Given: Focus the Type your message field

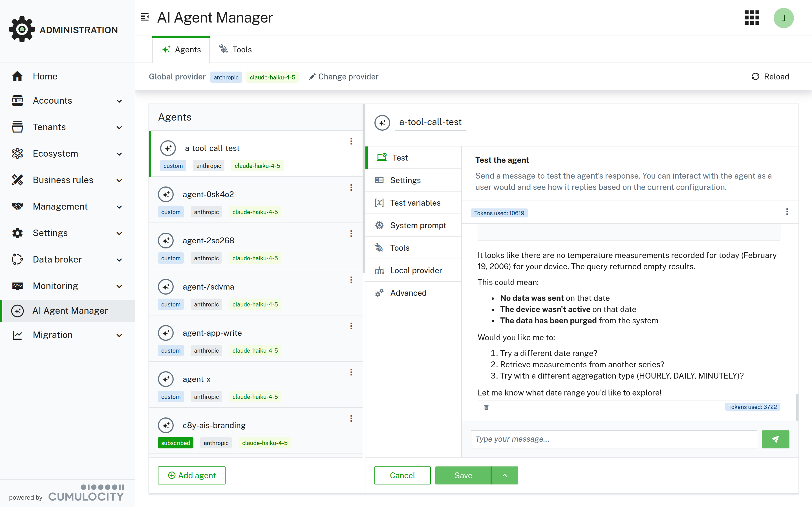Looking at the screenshot, I should [614, 439].
